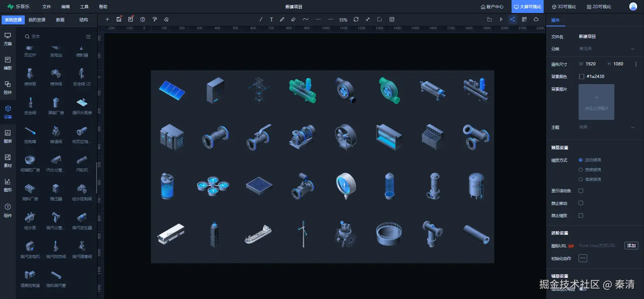Click the preview play icon
Screen dimensions: 644x299
tap(501, 19)
